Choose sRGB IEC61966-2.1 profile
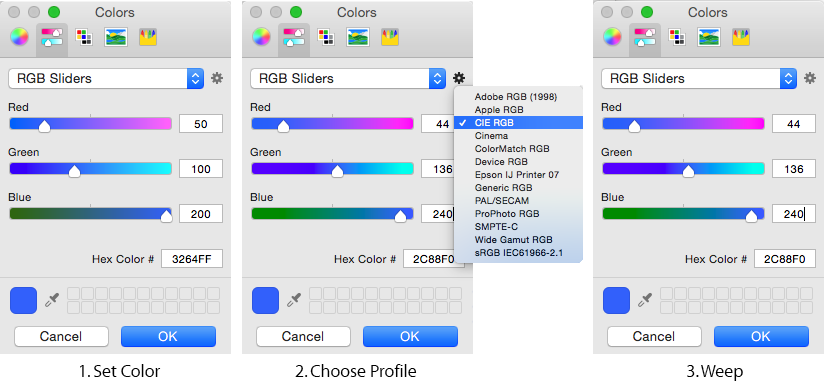Screen dimensions: 824x390 tap(518, 253)
